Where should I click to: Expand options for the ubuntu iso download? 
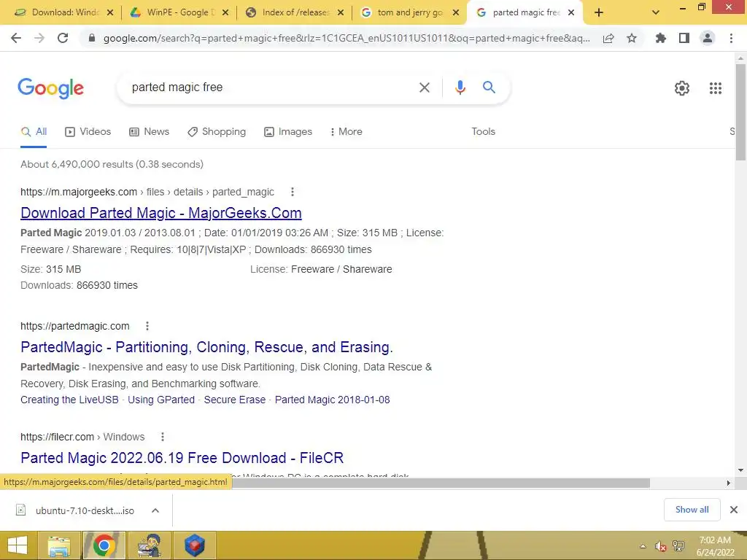[155, 510]
